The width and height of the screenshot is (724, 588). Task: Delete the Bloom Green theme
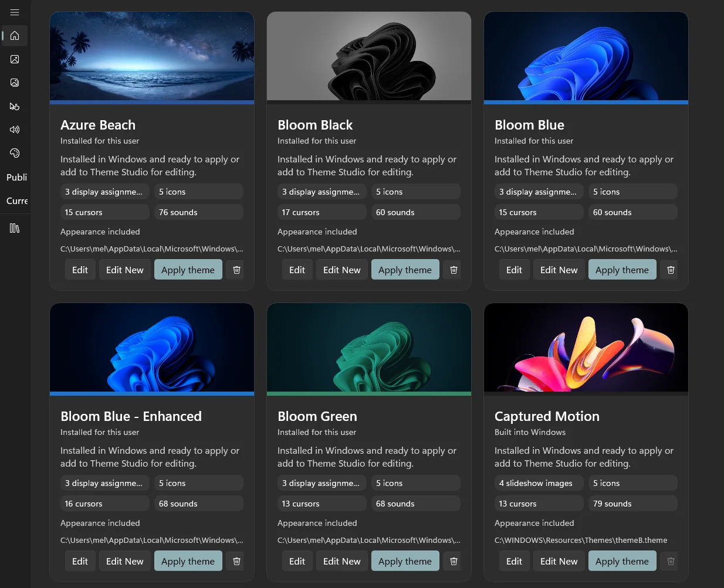point(454,561)
